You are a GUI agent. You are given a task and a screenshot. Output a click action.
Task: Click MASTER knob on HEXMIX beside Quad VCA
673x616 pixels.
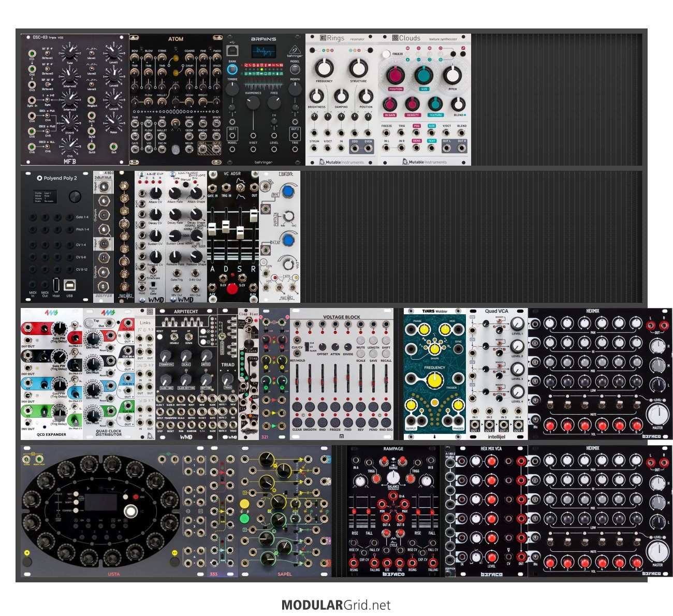[657, 415]
